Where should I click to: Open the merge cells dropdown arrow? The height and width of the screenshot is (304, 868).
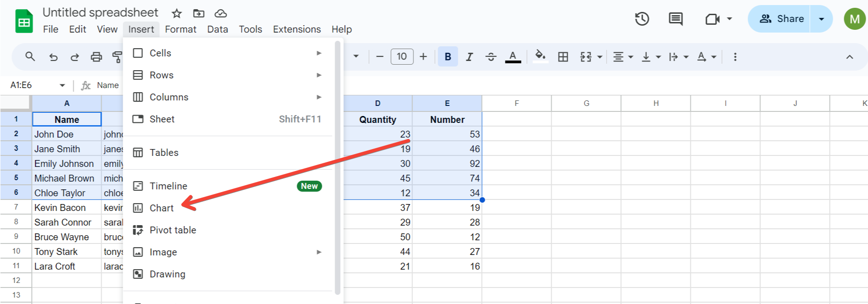coord(599,57)
